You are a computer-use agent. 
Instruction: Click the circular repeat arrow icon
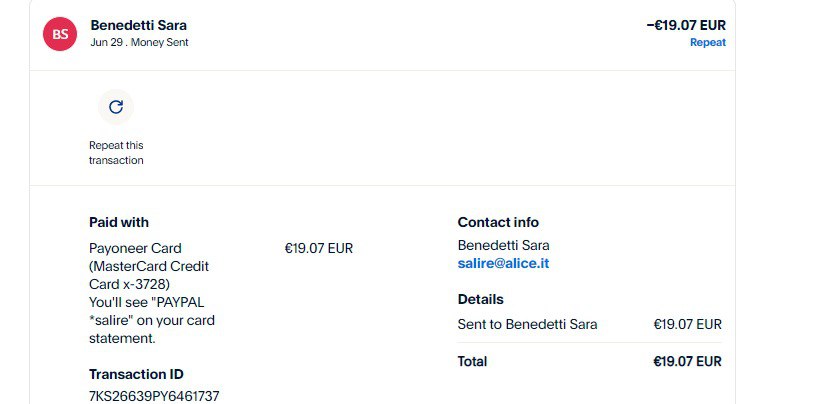116,106
